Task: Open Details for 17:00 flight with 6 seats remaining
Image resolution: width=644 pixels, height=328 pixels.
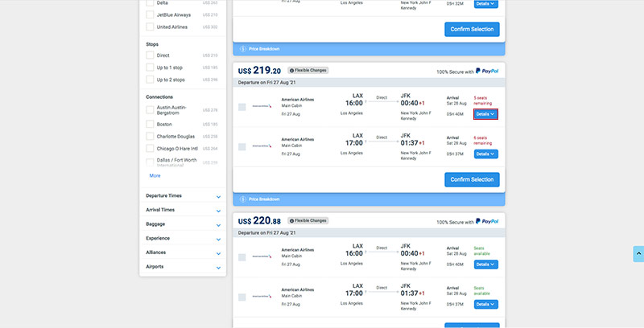Action: pyautogui.click(x=486, y=154)
